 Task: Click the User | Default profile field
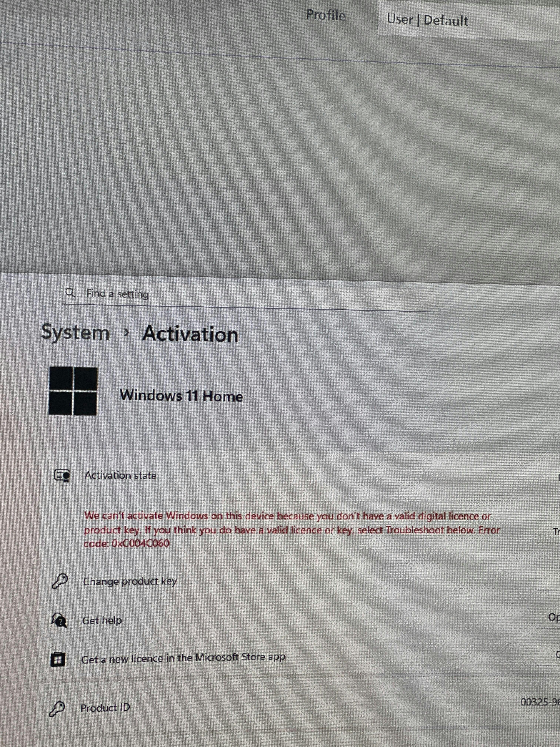[469, 20]
